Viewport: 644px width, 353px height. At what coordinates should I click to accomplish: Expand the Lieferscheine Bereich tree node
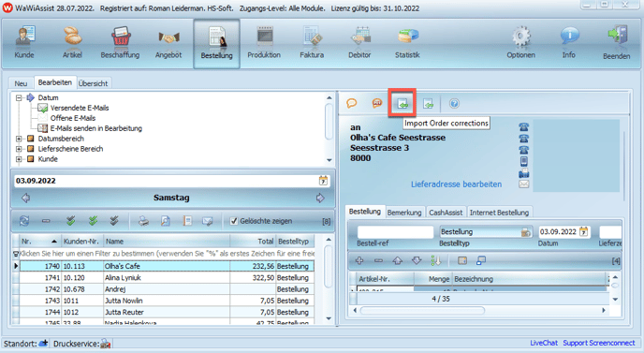pos(19,149)
